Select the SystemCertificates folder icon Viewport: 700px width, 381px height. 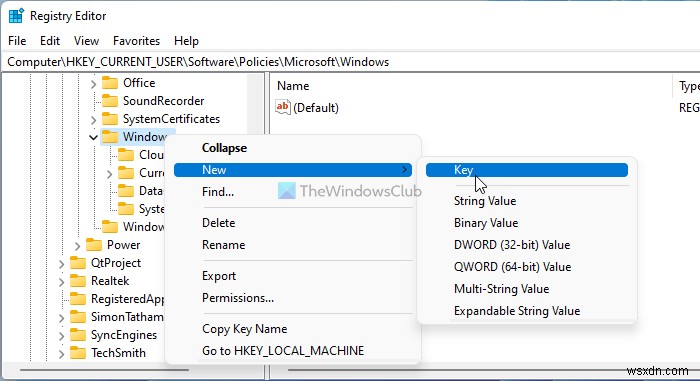(110, 119)
